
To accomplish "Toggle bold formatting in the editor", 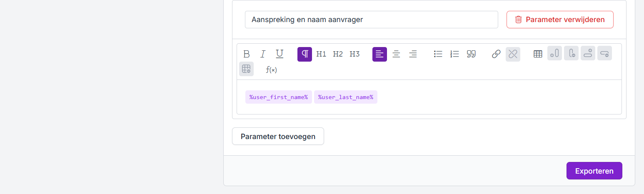I will (x=246, y=54).
